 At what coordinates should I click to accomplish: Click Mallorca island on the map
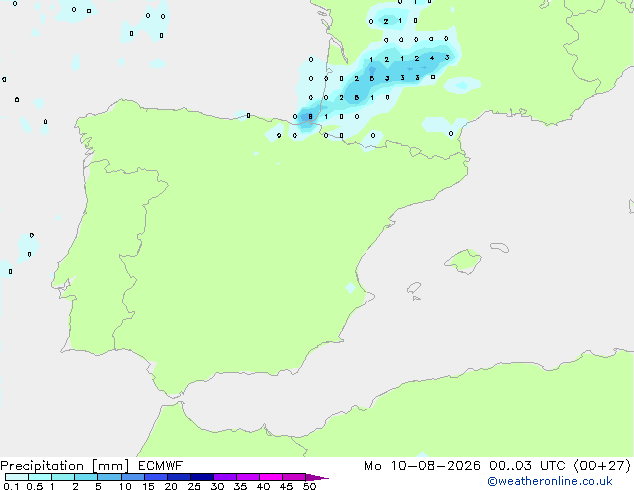coord(463,261)
